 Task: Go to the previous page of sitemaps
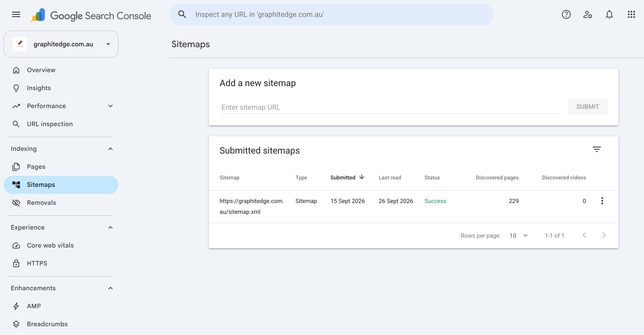(x=584, y=235)
